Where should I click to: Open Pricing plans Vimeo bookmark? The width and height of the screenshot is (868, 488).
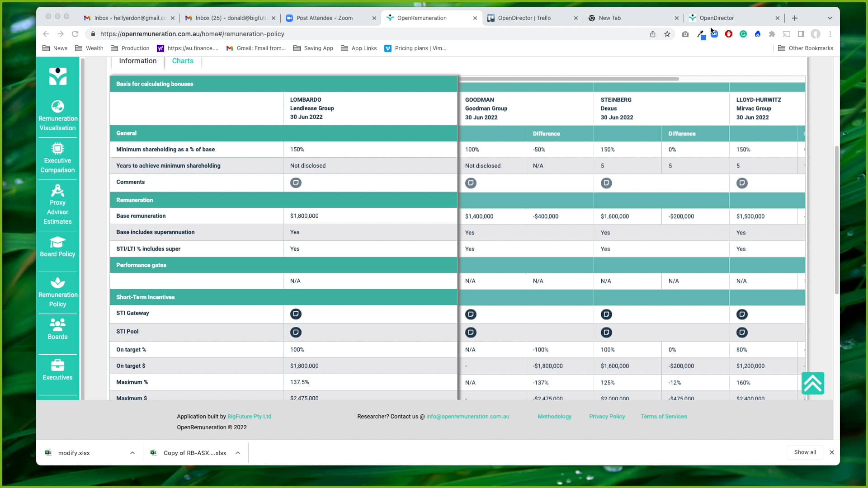[415, 48]
